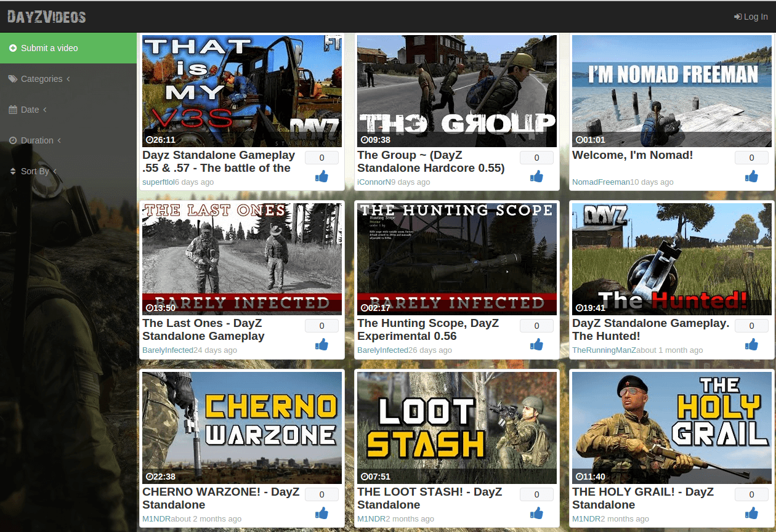
Task: Open 'The Hunting Scope, DayZ Experimental 0.56' title
Action: point(428,329)
